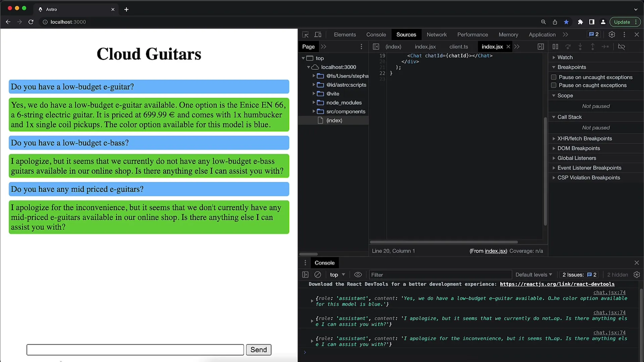Viewport: 644px width, 362px height.
Task: Show more DevTools tabs chevron
Action: tap(565, 35)
